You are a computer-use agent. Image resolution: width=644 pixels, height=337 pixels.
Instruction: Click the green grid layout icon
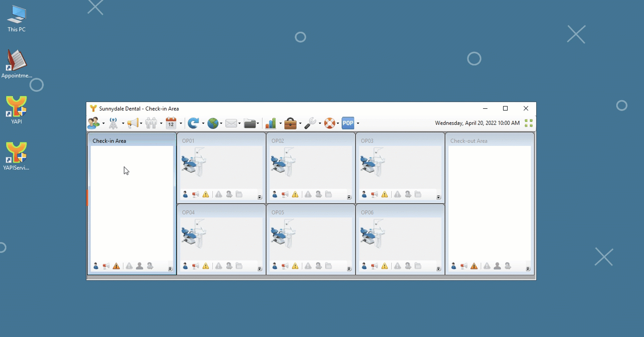(x=529, y=123)
